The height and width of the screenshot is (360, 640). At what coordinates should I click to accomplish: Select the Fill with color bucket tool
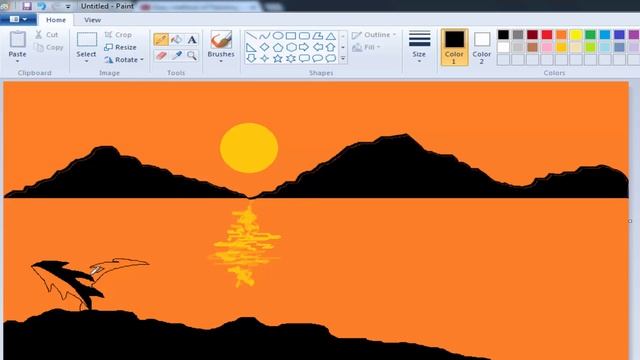click(176, 40)
